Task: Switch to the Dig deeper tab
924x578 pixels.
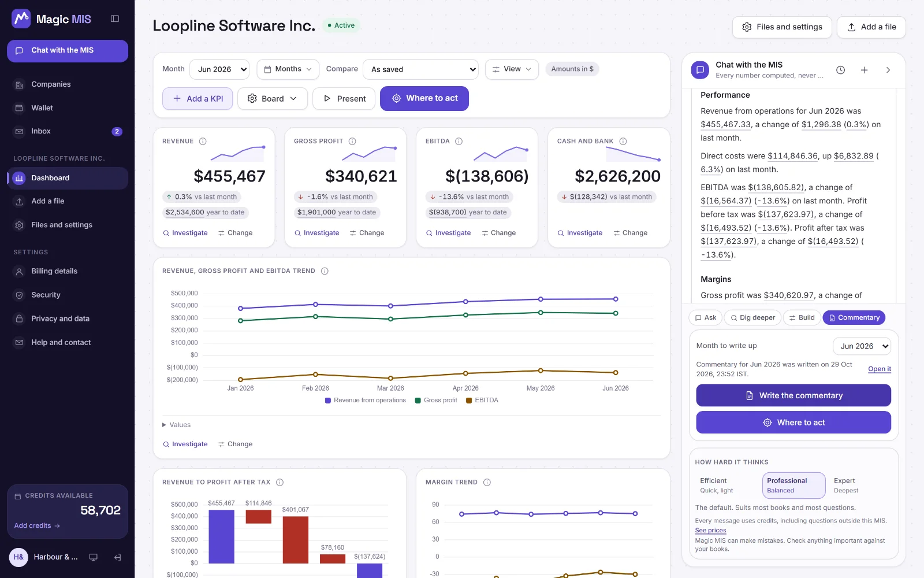Action: [x=752, y=318]
